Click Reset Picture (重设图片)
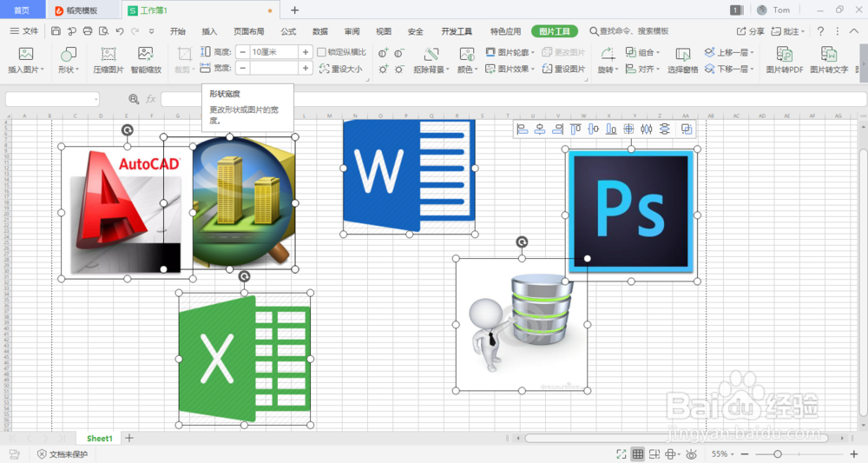The image size is (868, 463). click(563, 69)
